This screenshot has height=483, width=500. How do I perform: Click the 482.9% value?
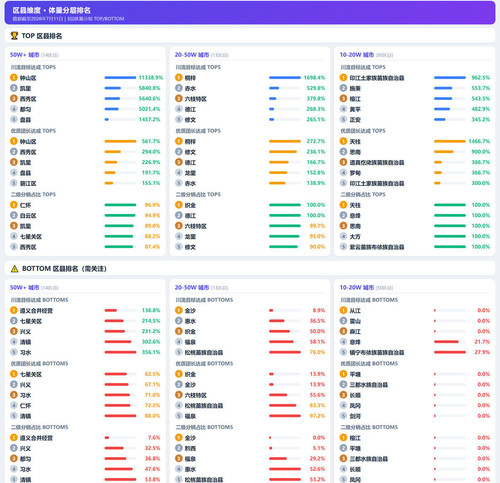coord(481,109)
